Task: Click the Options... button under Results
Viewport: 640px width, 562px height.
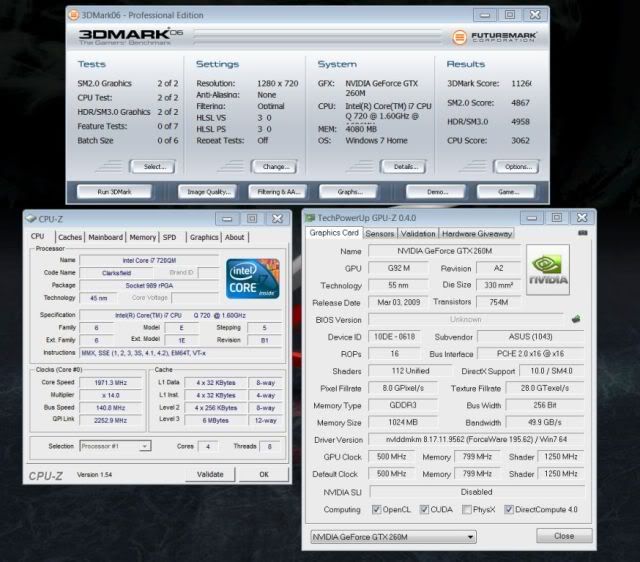Action: 516,167
